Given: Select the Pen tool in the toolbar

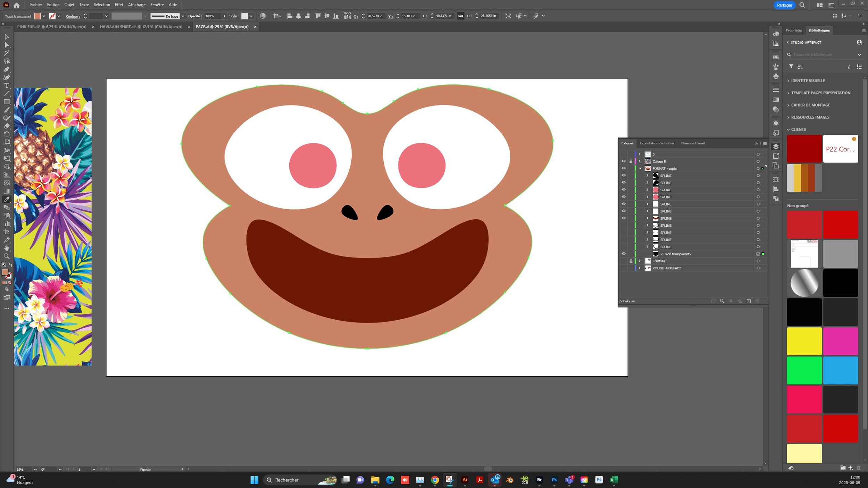Looking at the screenshot, I should 7,69.
